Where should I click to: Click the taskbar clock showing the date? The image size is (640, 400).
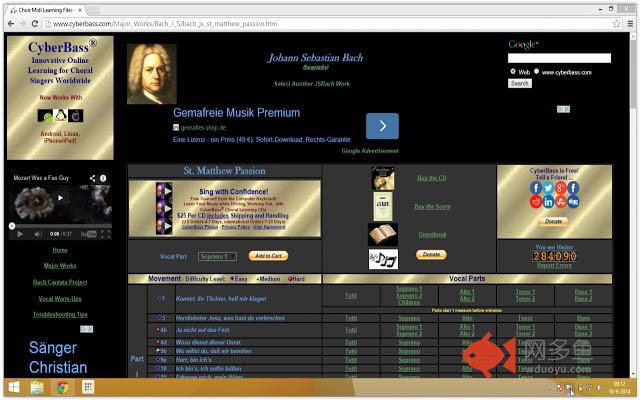click(x=619, y=388)
